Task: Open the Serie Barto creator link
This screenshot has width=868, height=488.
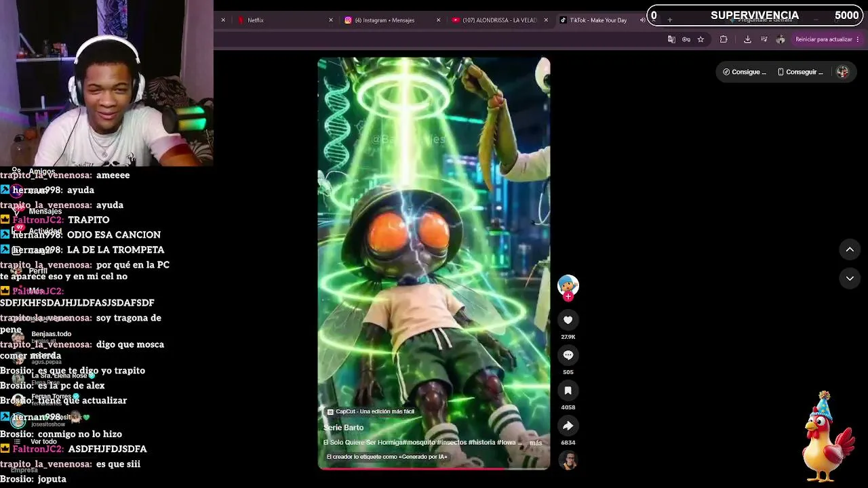Action: coord(344,428)
